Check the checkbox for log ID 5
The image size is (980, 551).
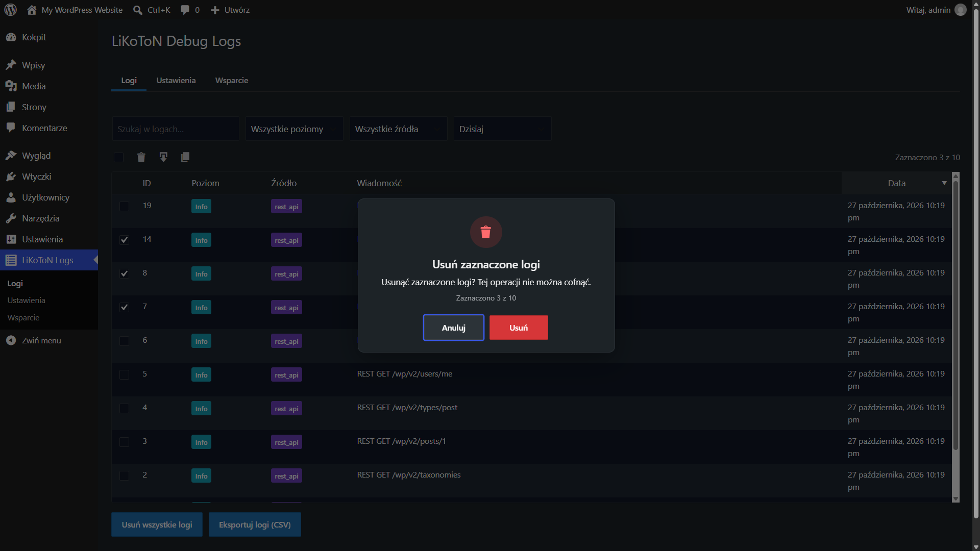(124, 374)
